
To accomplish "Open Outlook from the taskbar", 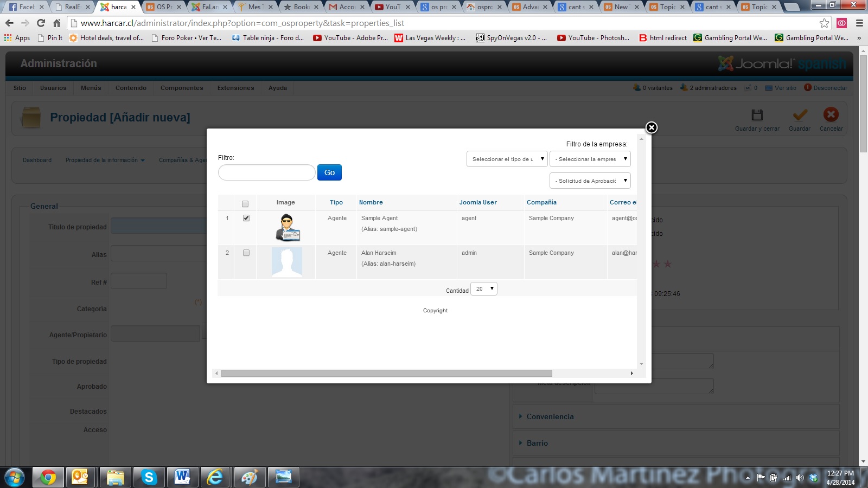I will pos(81,477).
